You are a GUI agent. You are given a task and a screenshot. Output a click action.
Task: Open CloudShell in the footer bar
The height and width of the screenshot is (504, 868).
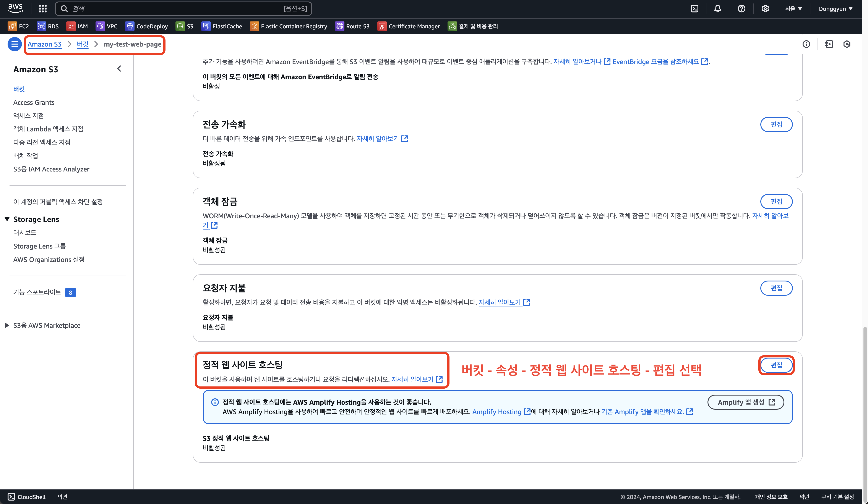coord(27,496)
